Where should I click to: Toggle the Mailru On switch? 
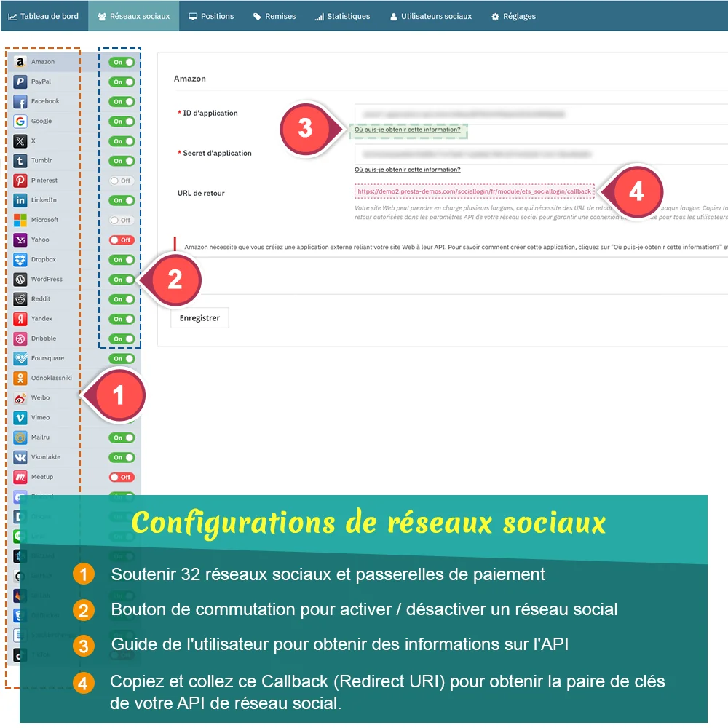click(122, 438)
